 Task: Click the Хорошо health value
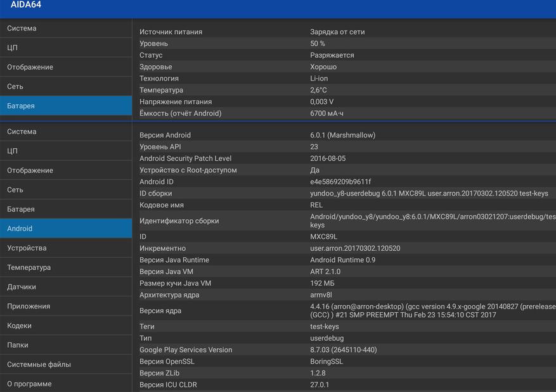pyautogui.click(x=323, y=67)
